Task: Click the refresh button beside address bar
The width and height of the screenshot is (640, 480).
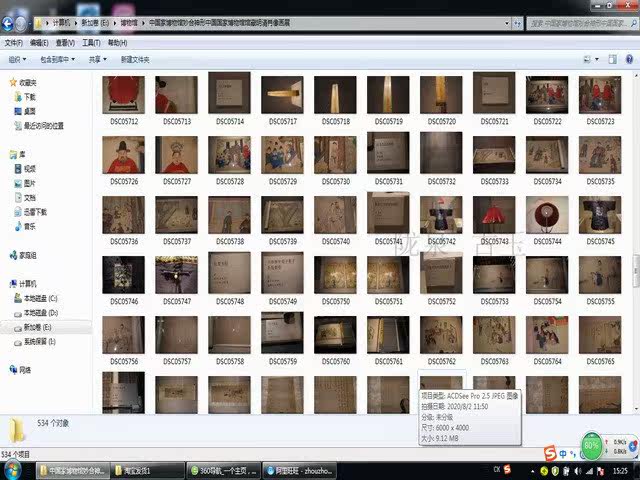Action: coord(517,24)
